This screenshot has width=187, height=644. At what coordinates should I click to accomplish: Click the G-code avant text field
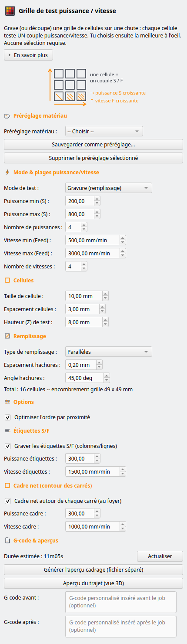click(x=121, y=602)
